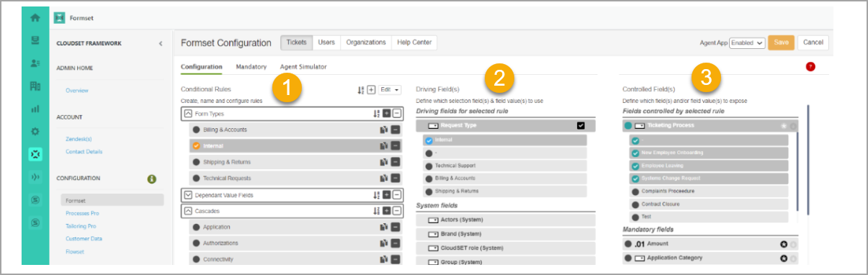
Task: Open the Customer Data link
Action: pos(84,238)
